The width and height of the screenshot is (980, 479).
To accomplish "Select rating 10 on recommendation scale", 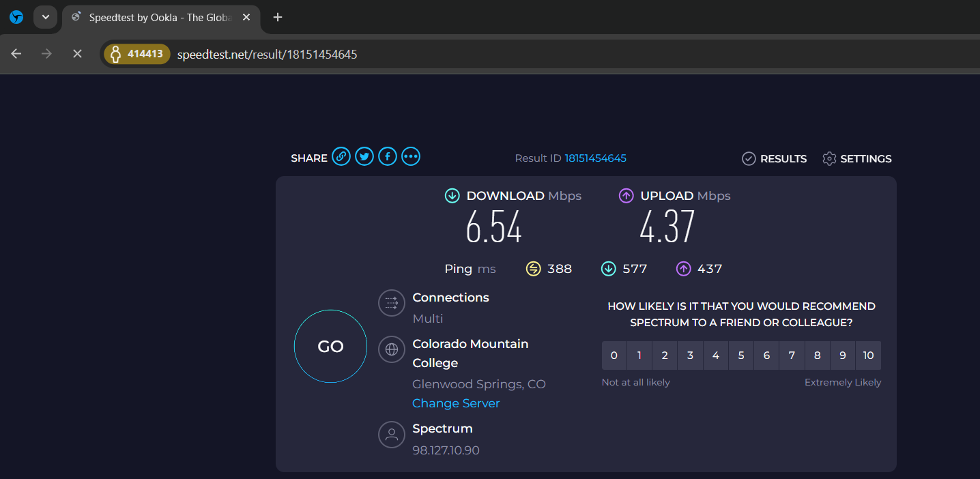I will (868, 355).
